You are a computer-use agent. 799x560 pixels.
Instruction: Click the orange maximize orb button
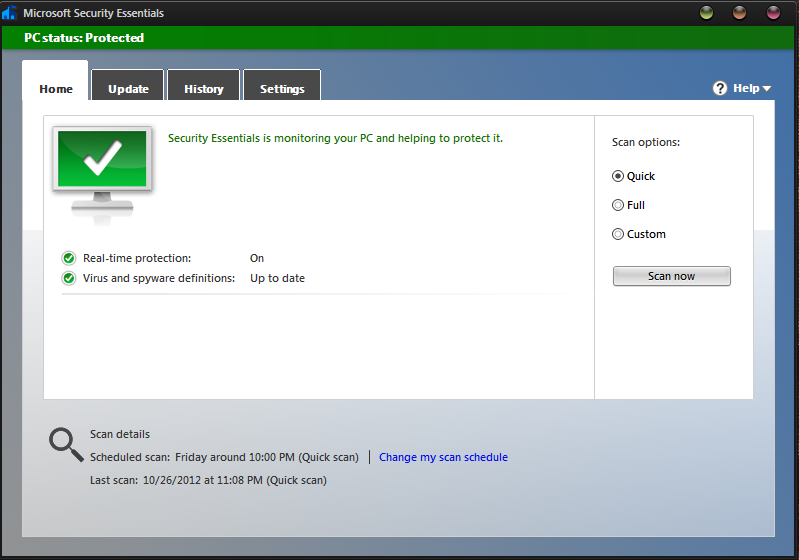[x=739, y=13]
